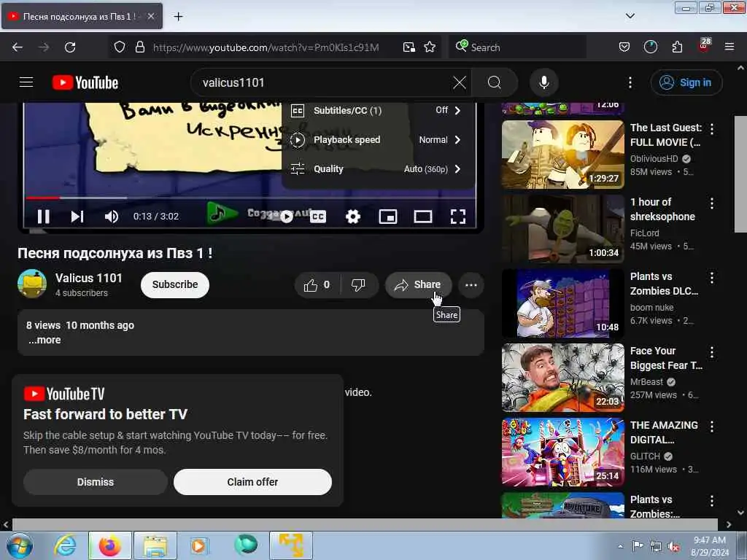The height and width of the screenshot is (560, 747).
Task: Close player settings via gear icon
Action: 352,217
